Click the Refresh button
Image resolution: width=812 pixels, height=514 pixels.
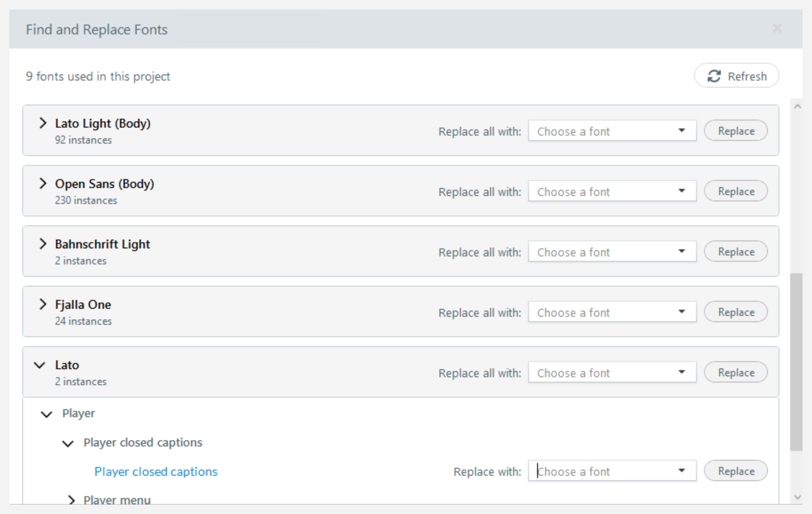736,76
